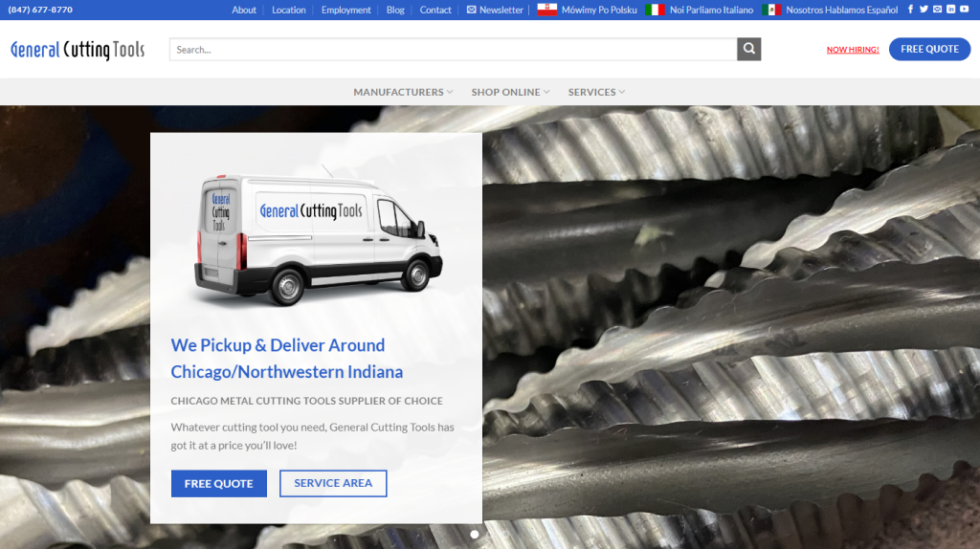Screen dimensions: 980x549
Task: Click the Free Quote button in hero card
Action: 219,483
